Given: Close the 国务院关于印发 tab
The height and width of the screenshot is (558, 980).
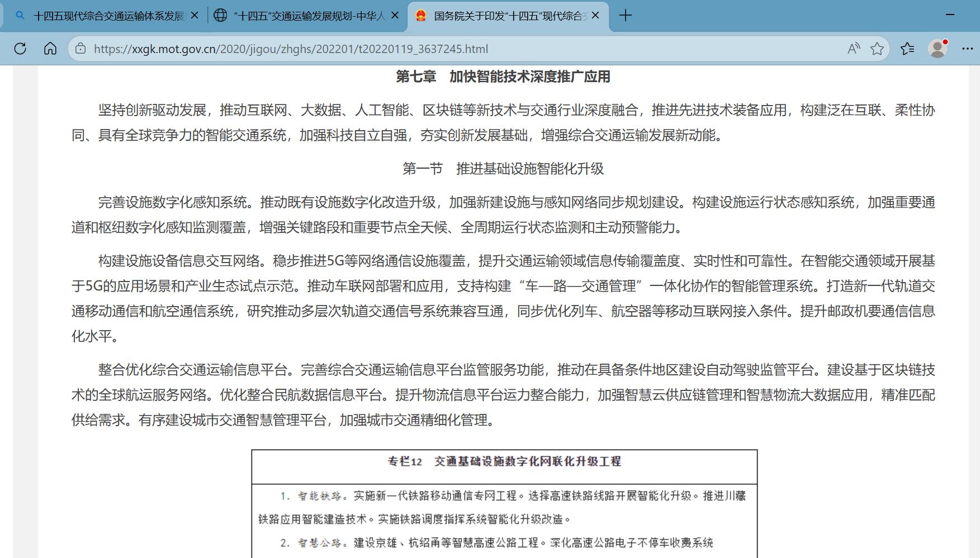Looking at the screenshot, I should 595,16.
